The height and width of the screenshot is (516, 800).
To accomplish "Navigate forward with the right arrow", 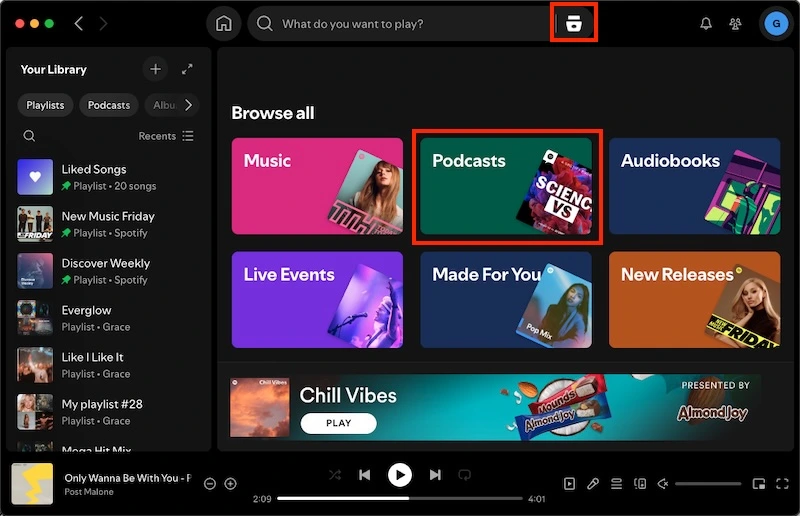I will point(103,23).
